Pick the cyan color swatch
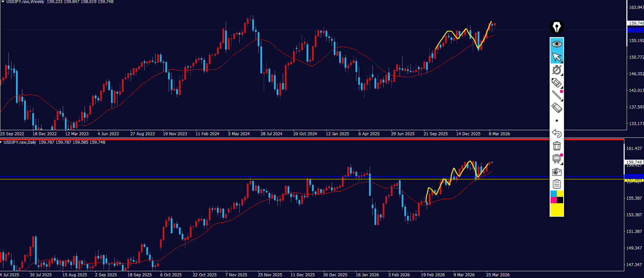The image size is (644, 278). 553,194
